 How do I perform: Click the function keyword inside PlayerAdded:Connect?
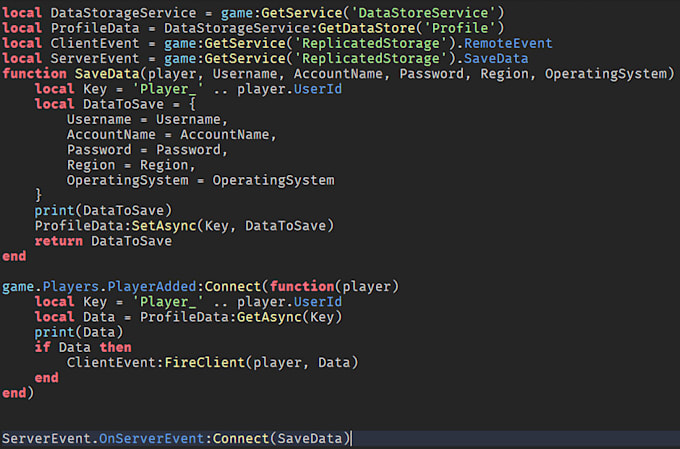coord(302,287)
